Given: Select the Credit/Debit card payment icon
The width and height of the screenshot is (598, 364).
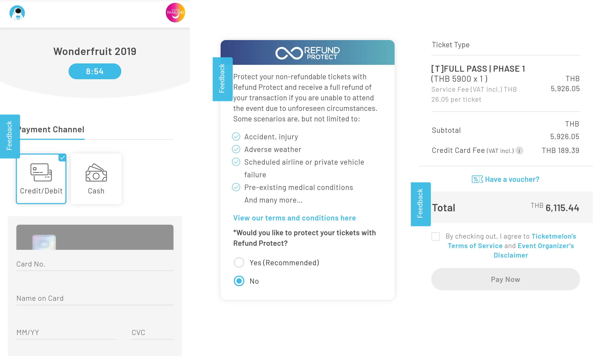Looking at the screenshot, I should coord(41,172).
